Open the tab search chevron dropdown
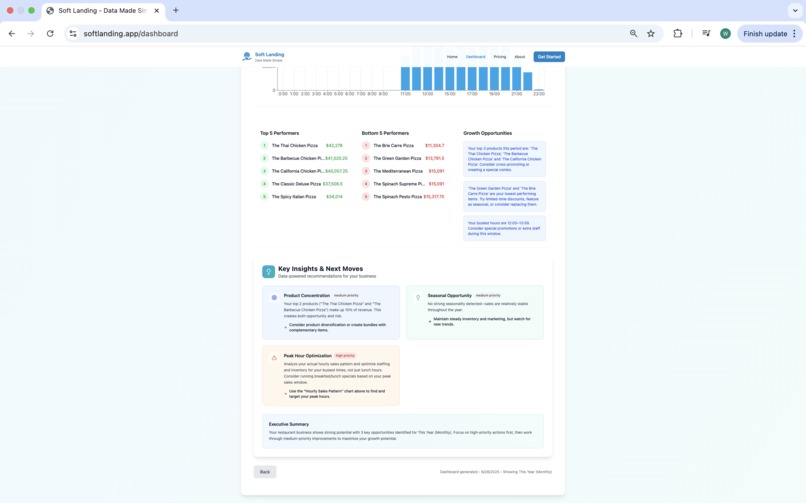The width and height of the screenshot is (806, 503). click(x=795, y=10)
